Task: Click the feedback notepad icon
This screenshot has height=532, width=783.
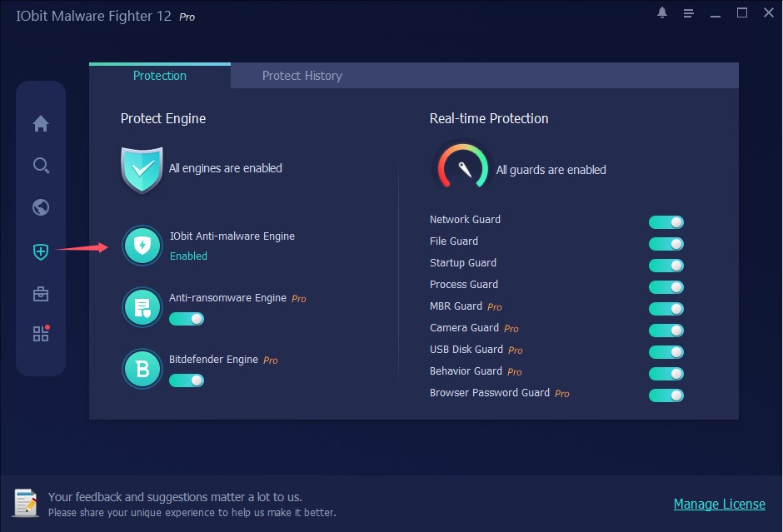Action: coord(26,503)
